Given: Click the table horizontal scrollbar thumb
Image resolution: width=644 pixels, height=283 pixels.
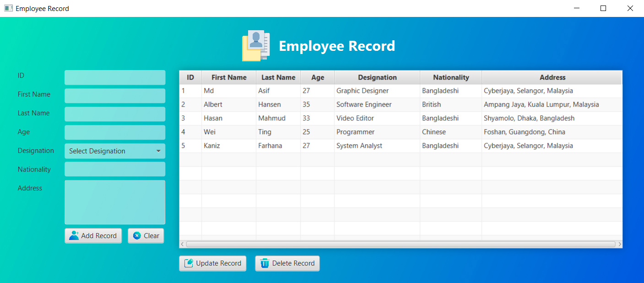Looking at the screenshot, I should click(400, 244).
